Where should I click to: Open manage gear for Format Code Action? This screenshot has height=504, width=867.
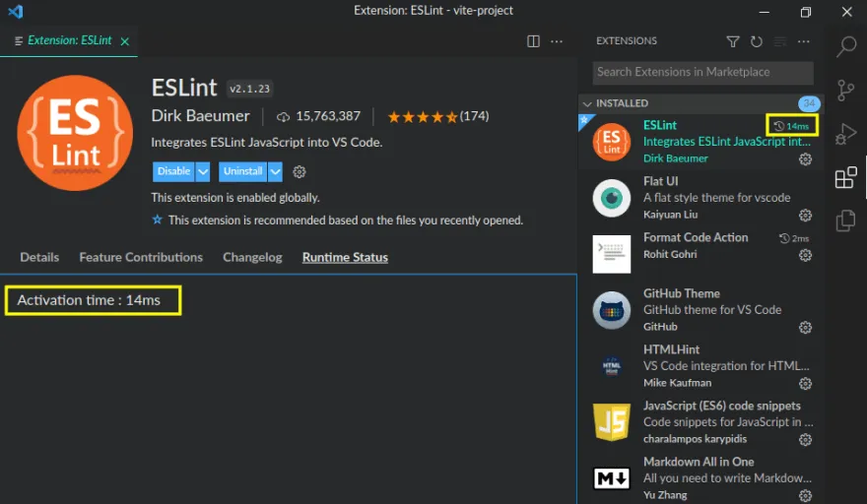tap(806, 255)
